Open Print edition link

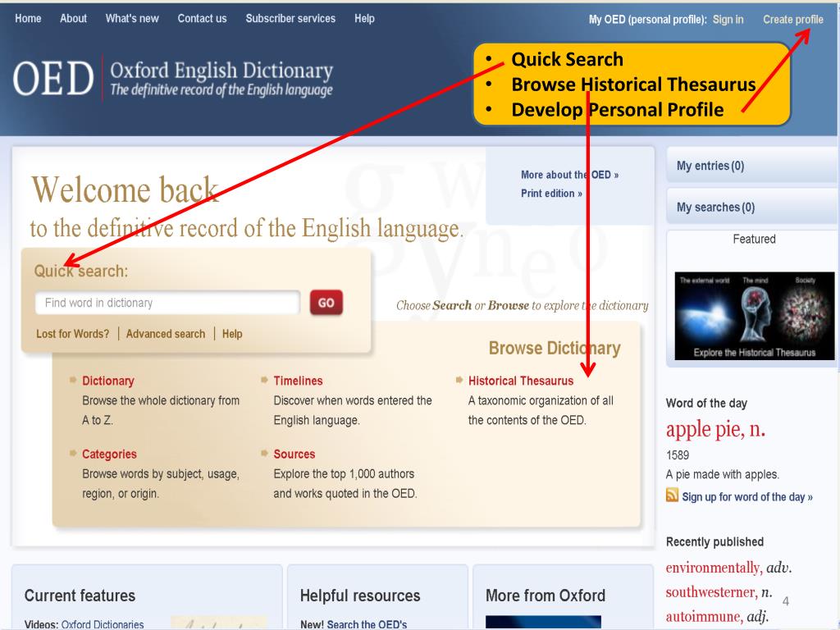pos(551,194)
